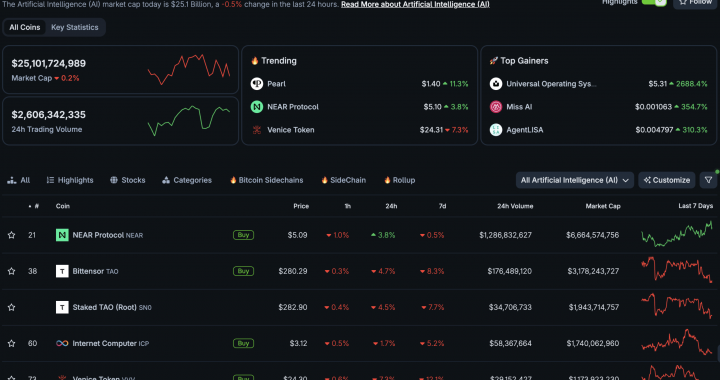Favorite Staked TAO (Root) with its star

click(11, 307)
